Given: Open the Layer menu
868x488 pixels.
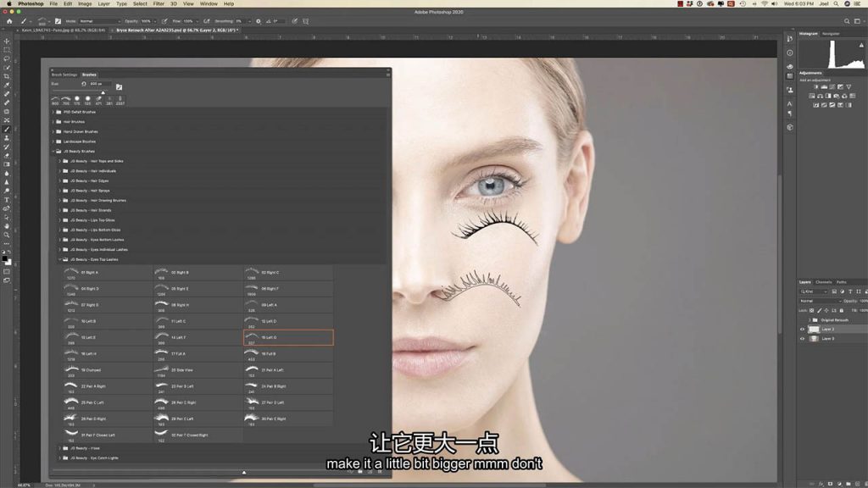Looking at the screenshot, I should click(103, 3).
